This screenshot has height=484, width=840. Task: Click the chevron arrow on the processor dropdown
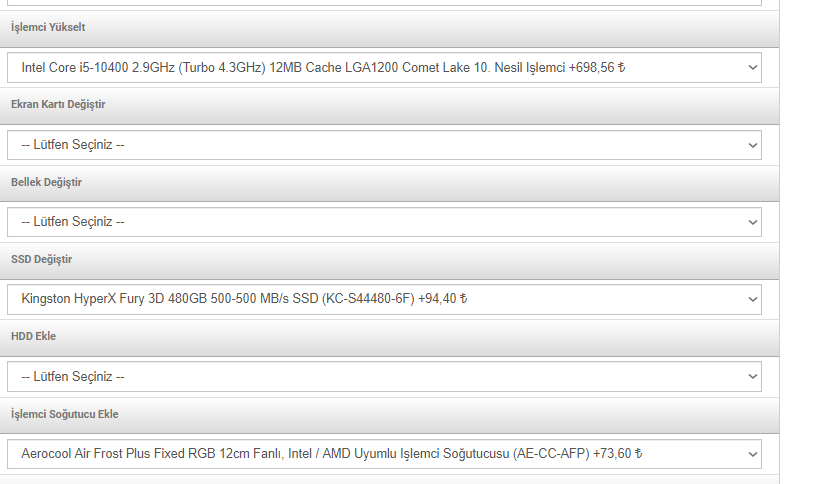click(x=753, y=68)
